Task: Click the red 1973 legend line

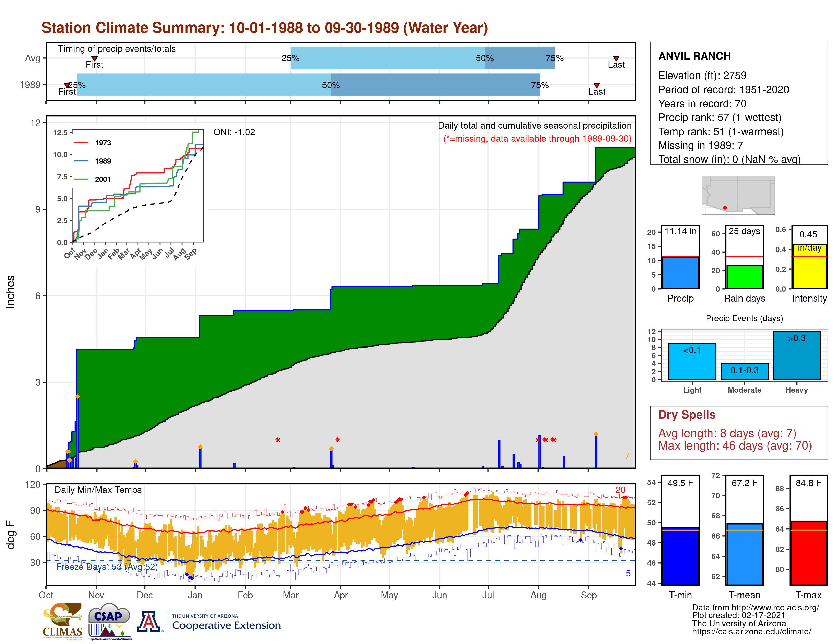Action: 81,143
